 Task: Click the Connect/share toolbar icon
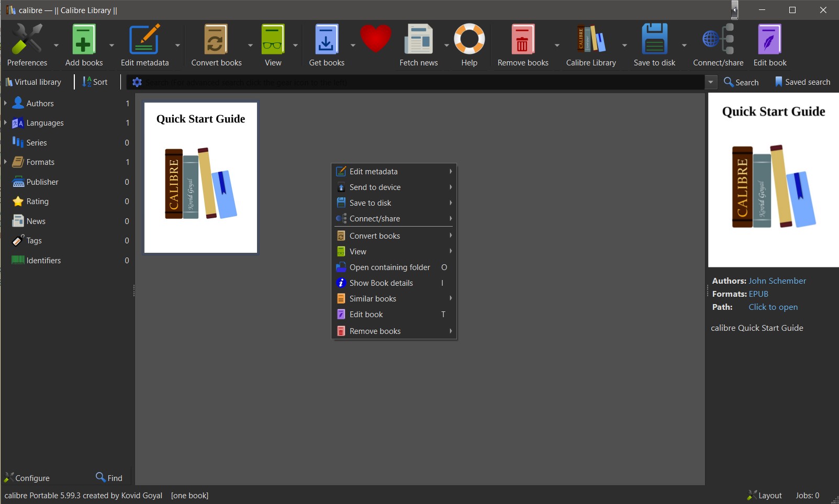tap(718, 39)
